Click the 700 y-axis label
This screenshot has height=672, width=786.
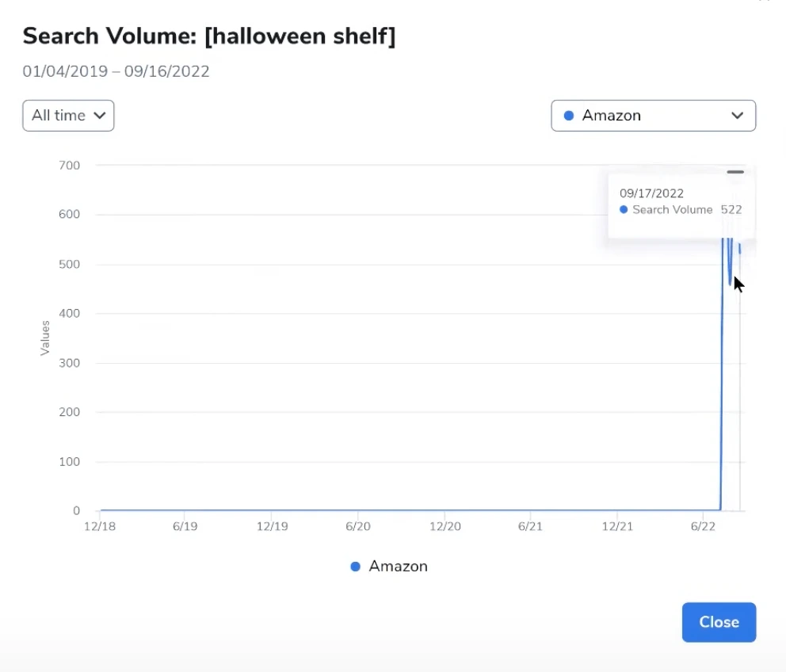click(68, 165)
